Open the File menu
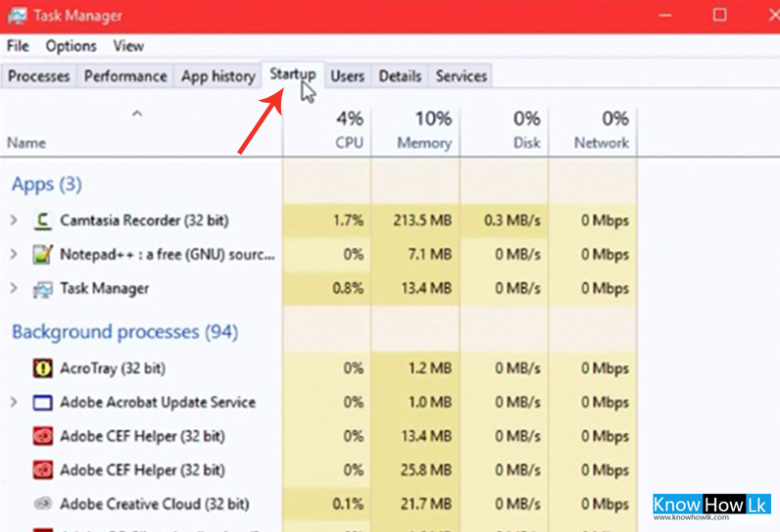The image size is (780, 532). 18,46
